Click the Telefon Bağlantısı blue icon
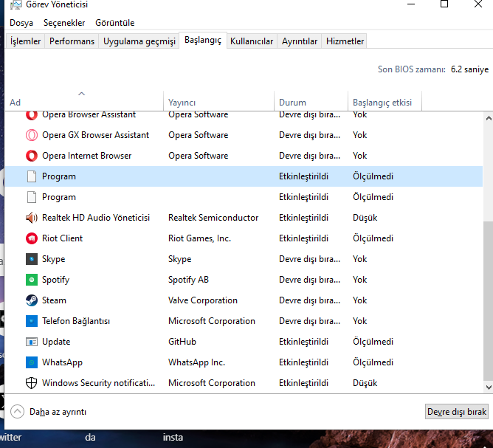The width and height of the screenshot is (493, 448). [x=32, y=321]
